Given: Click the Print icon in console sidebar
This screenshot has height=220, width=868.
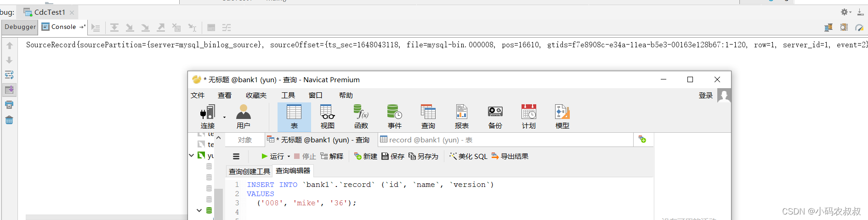Looking at the screenshot, I should click(9, 105).
